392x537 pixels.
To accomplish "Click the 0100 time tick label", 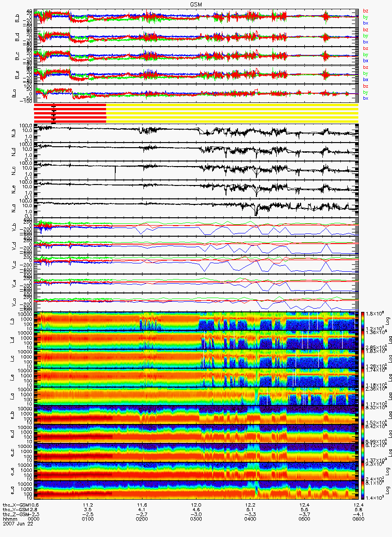I will click(88, 519).
